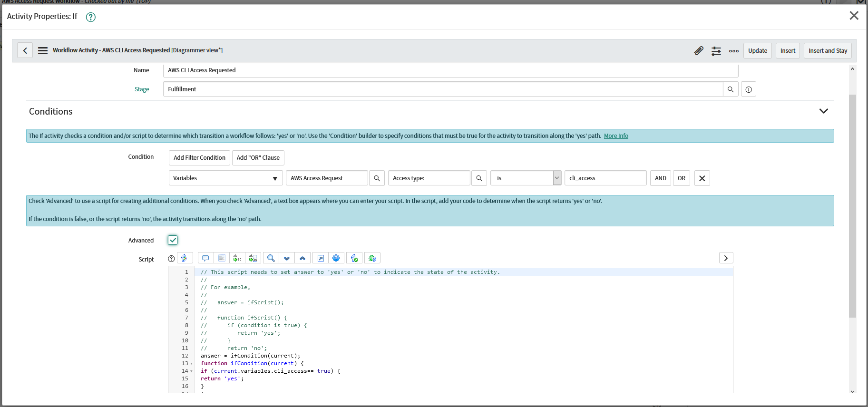Look up Stage using the magnifier icon

tap(731, 89)
